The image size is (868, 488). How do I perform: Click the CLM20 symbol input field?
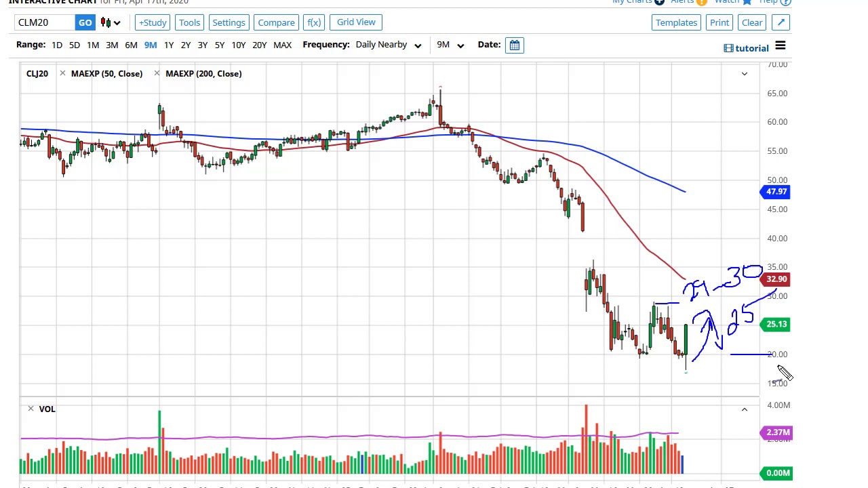45,22
